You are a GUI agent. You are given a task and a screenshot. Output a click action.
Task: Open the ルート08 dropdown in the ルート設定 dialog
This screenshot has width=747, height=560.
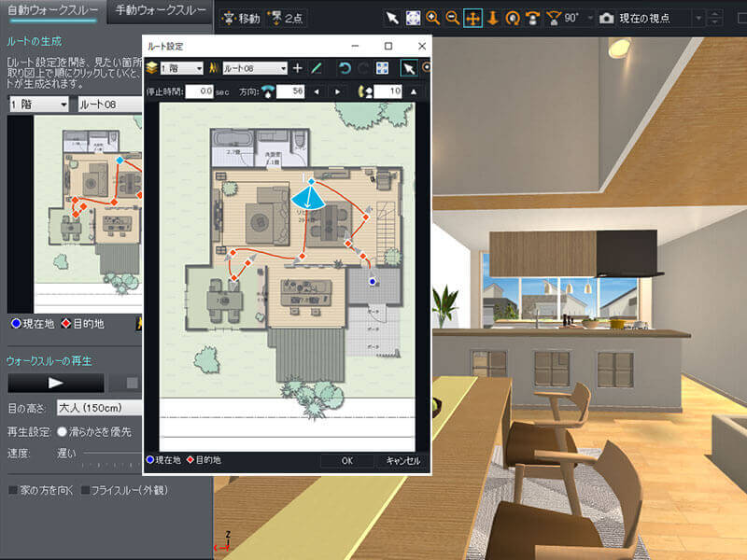point(254,68)
